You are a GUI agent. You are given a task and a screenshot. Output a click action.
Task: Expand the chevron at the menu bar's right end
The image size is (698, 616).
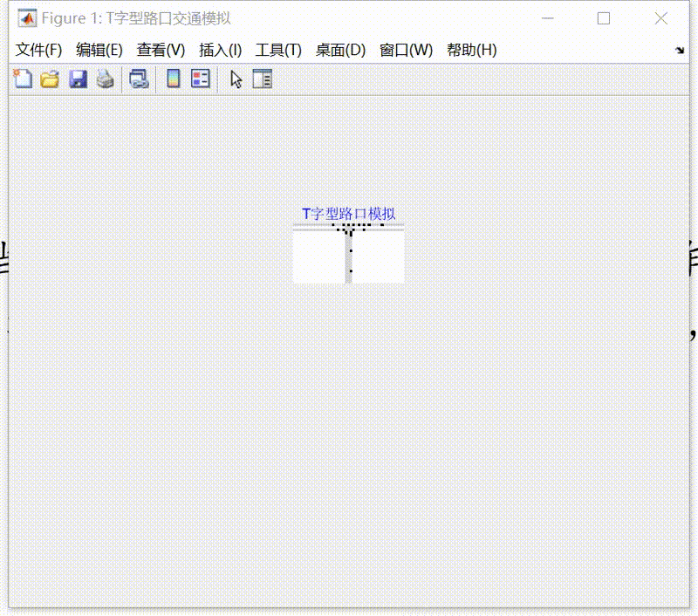pos(681,50)
